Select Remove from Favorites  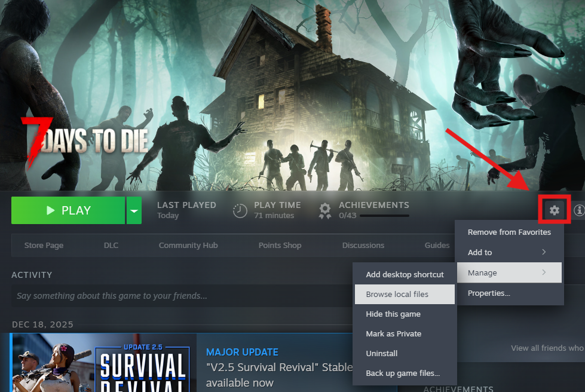coord(509,232)
